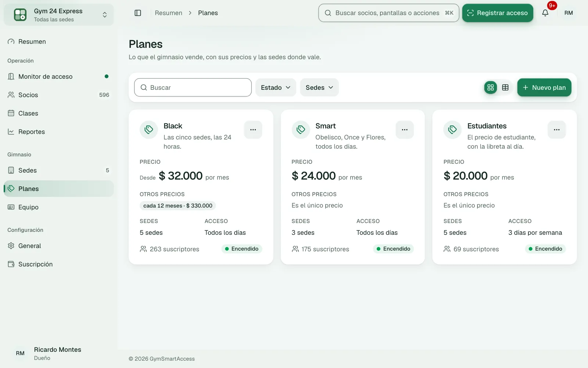The height and width of the screenshot is (368, 588).
Task: Click the Estudiantes Encendido status badge
Action: (545, 249)
